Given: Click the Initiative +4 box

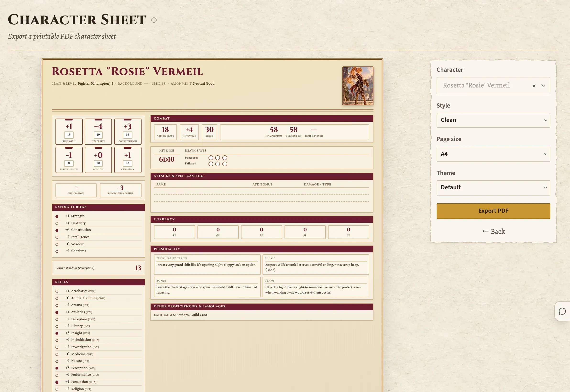Looking at the screenshot, I should pos(189,132).
